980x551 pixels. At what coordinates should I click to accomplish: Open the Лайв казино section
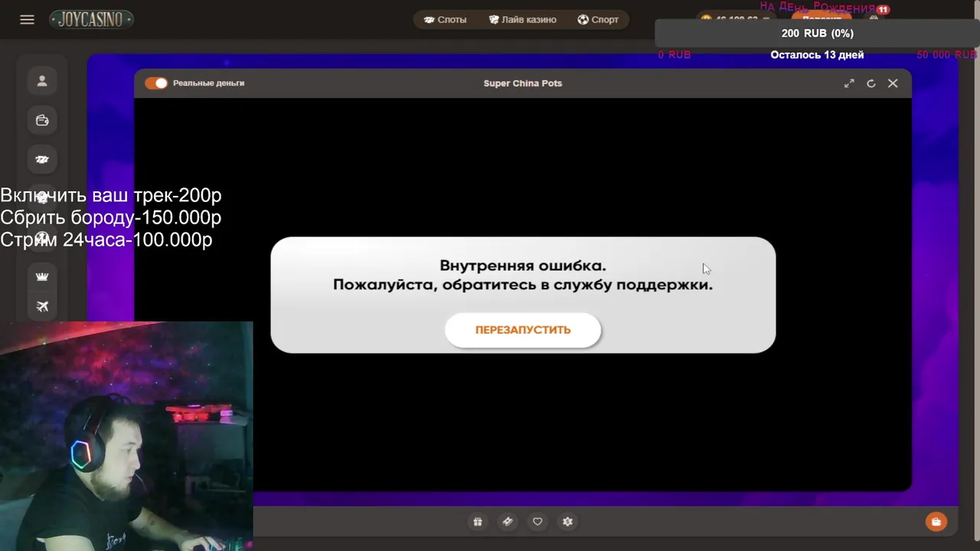click(522, 20)
